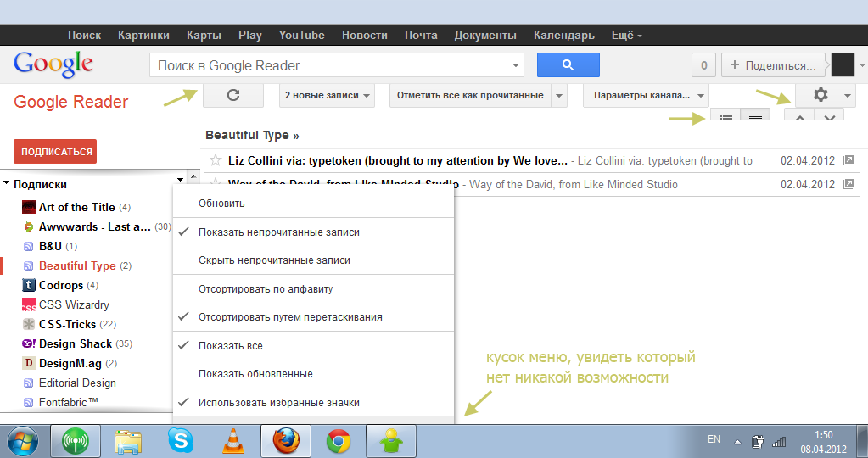Open the Windows Start menu
The width and height of the screenshot is (868, 458).
coord(23,441)
